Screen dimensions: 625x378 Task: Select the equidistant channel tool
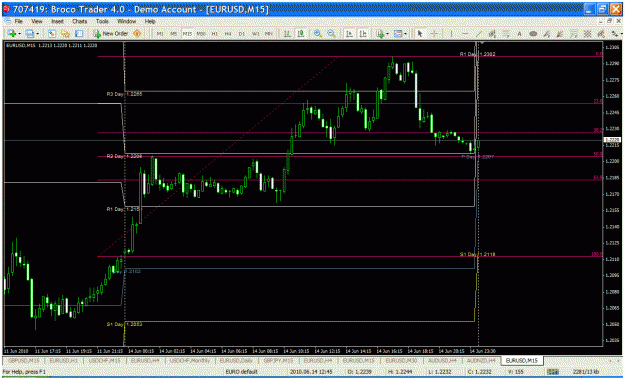point(492,34)
